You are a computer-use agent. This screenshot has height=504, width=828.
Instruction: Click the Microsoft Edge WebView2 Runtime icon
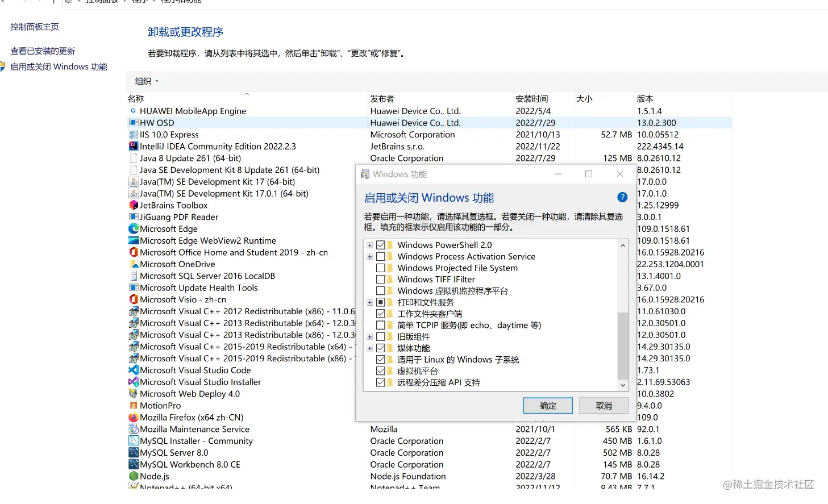coord(134,240)
